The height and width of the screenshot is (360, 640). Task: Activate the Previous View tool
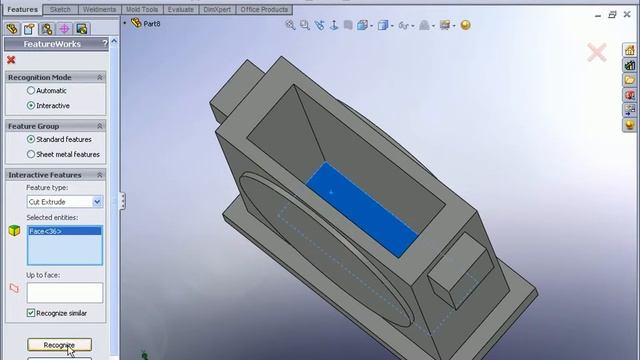319,25
